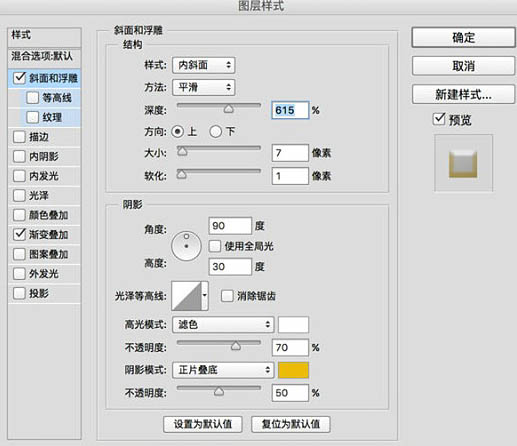The height and width of the screenshot is (446, 517).
Task: Click 复位为默认值 reset button
Action: tap(291, 424)
